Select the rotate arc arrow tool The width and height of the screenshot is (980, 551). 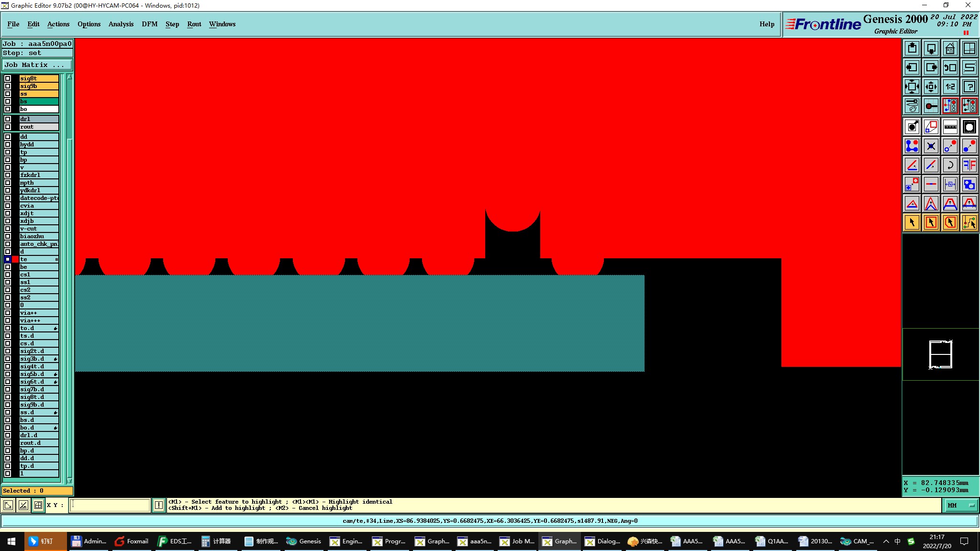pyautogui.click(x=950, y=165)
